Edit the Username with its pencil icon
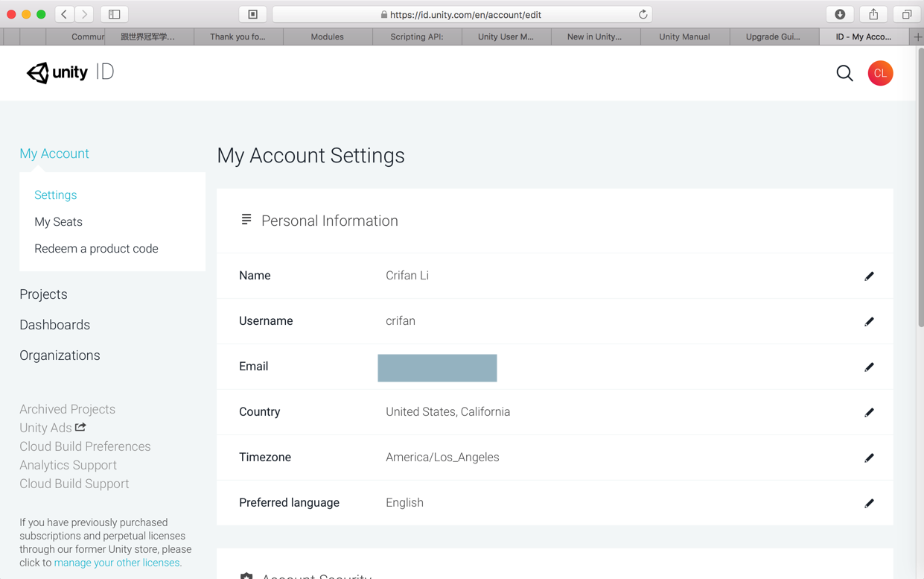The image size is (924, 579). [869, 321]
